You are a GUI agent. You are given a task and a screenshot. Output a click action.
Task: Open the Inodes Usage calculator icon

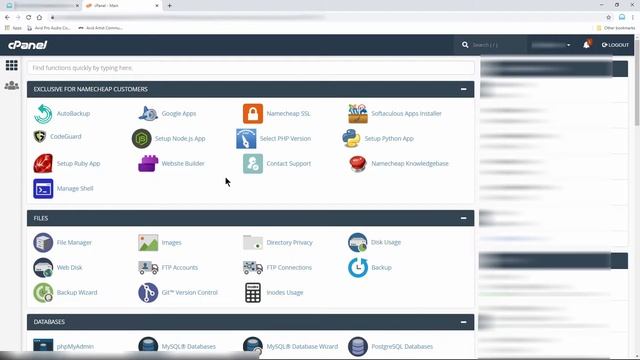click(x=253, y=292)
